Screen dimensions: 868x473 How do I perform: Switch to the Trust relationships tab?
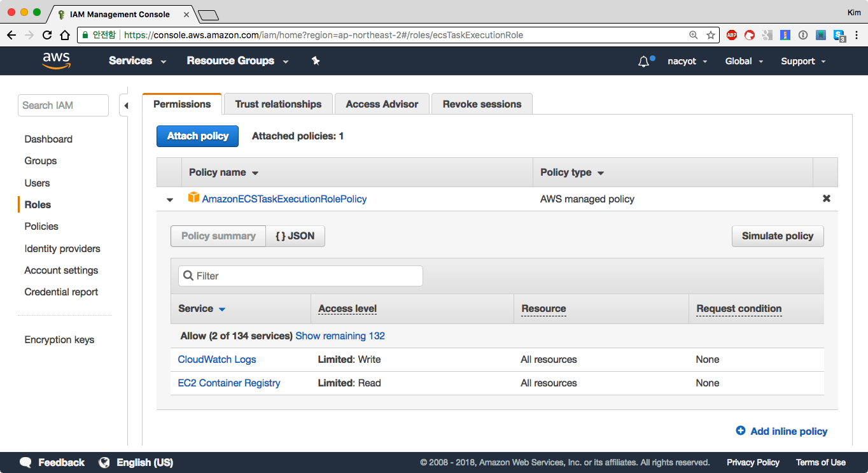click(277, 104)
